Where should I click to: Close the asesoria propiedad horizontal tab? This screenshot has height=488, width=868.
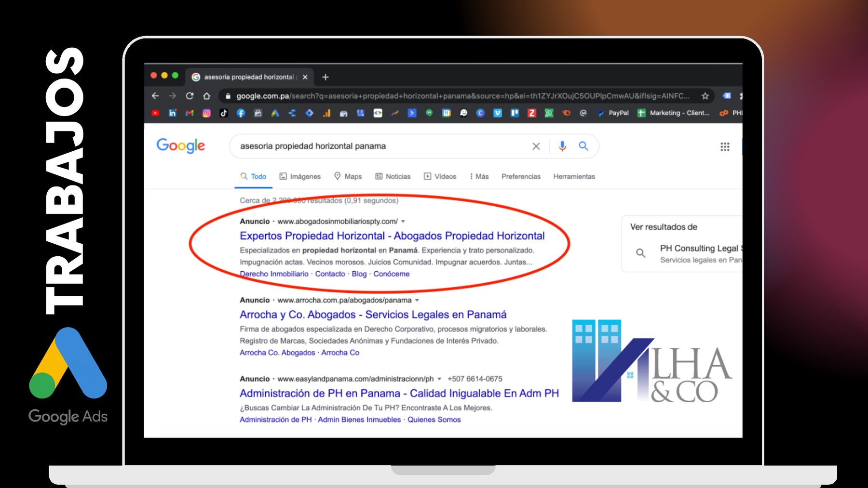pos(305,77)
